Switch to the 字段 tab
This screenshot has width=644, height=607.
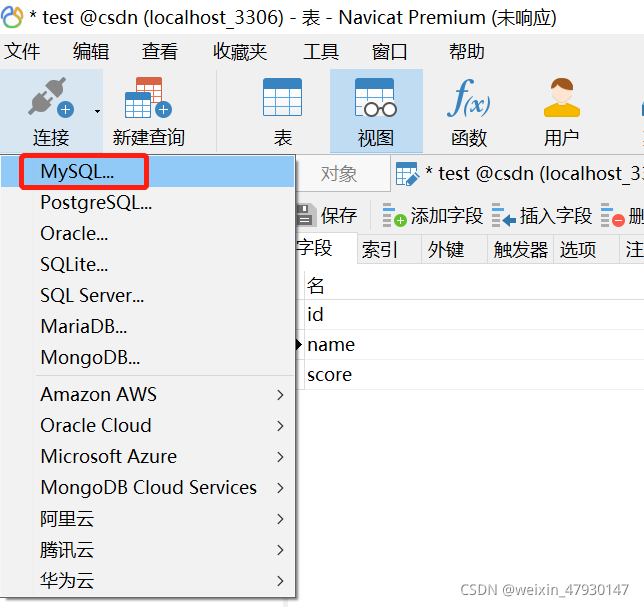coord(326,248)
